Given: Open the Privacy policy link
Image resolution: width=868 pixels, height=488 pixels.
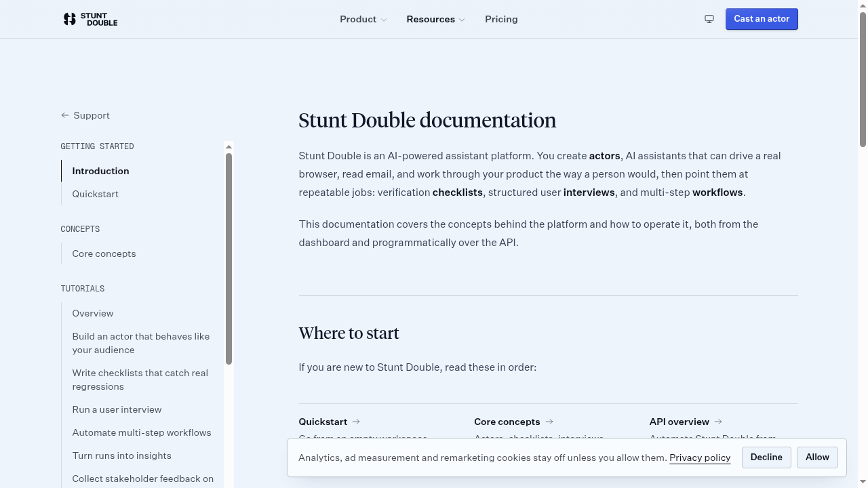Looking at the screenshot, I should (700, 458).
